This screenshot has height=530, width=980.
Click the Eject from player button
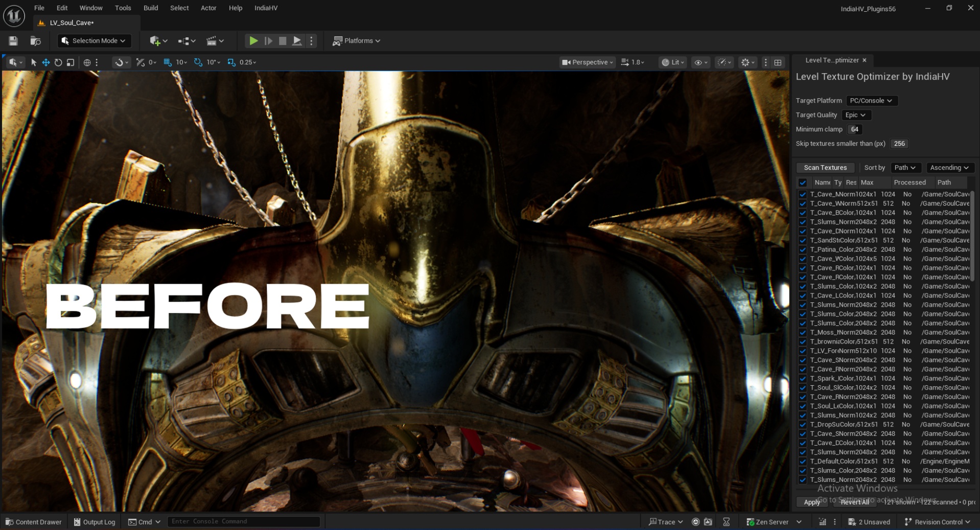point(297,41)
